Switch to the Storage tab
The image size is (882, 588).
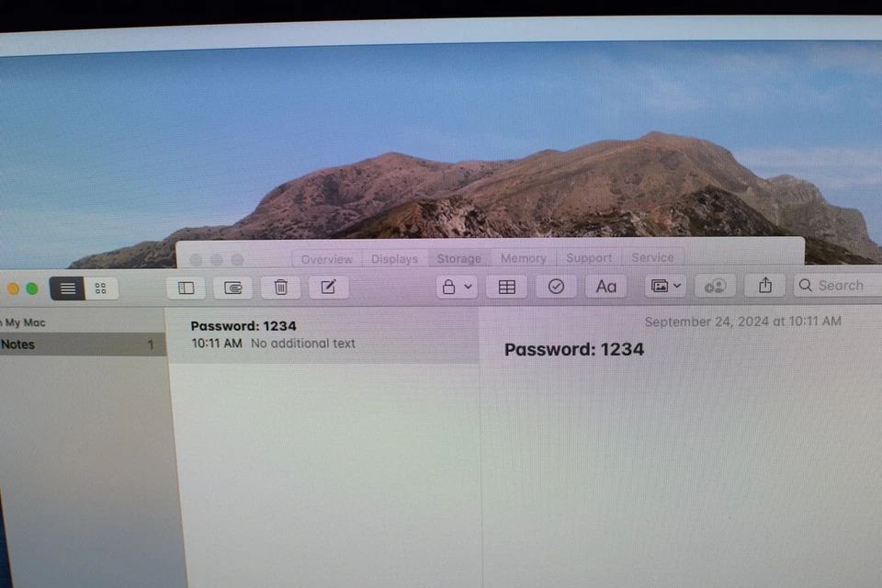458,258
